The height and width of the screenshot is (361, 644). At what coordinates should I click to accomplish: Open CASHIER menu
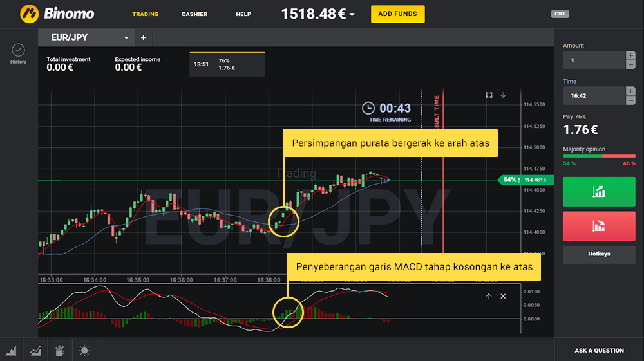[194, 14]
